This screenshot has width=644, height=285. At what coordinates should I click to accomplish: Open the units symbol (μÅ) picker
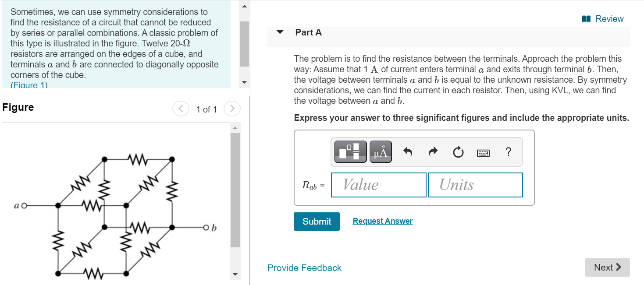click(x=380, y=151)
